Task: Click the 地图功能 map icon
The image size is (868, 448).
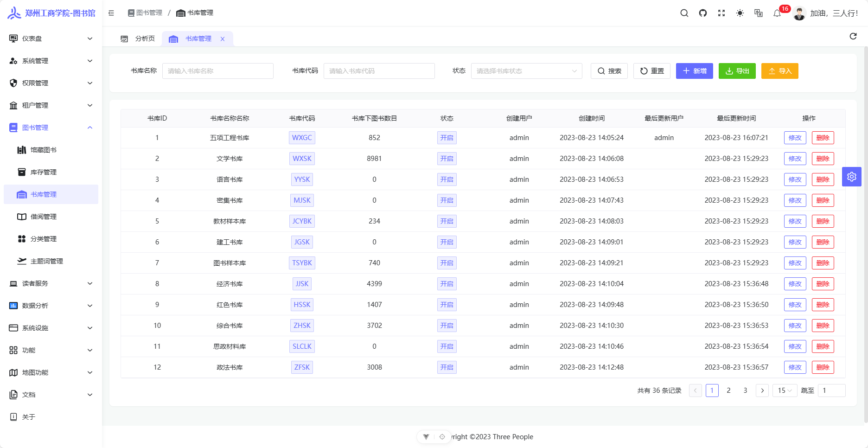Action: (13, 372)
